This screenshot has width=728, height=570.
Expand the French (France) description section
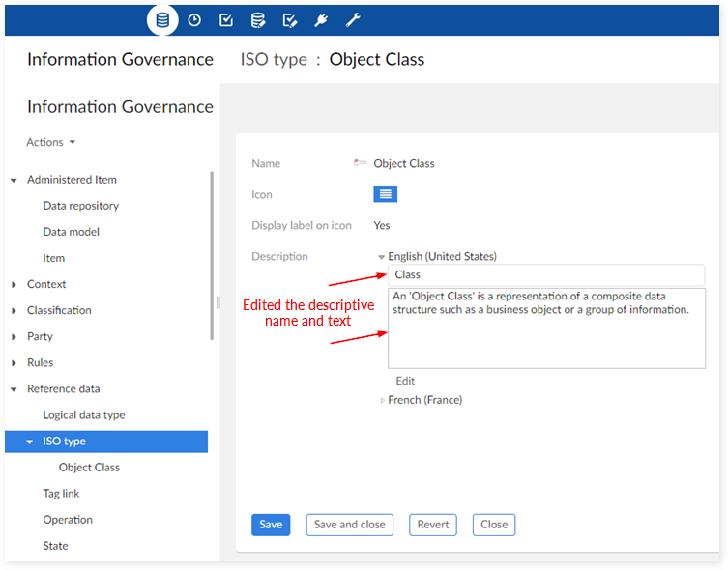coord(383,400)
